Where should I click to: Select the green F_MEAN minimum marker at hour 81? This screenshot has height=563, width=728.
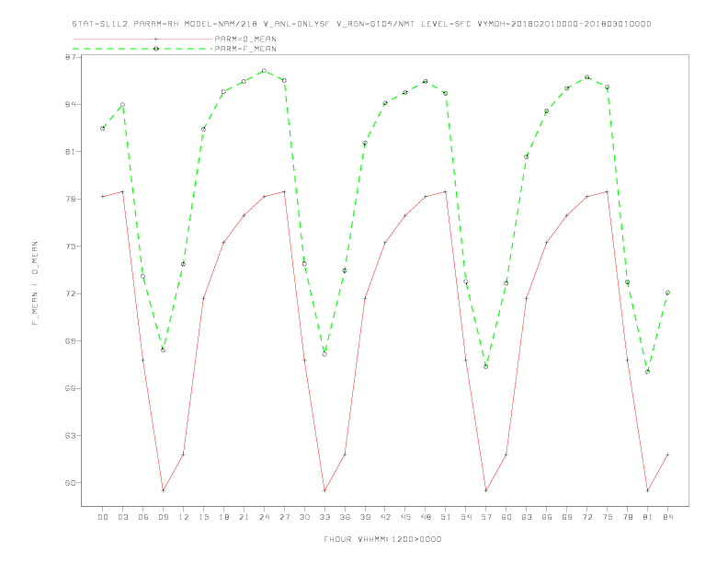647,372
